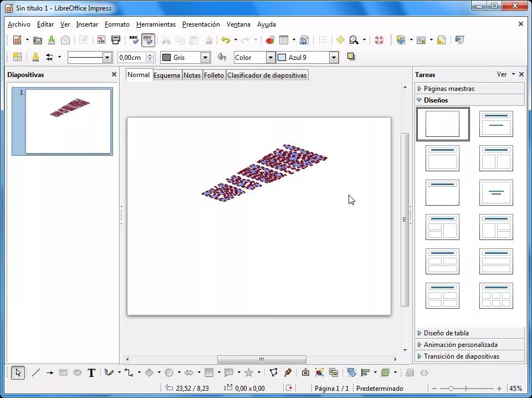Toggle Auto spellcheck button
The image size is (532, 398).
tap(148, 40)
